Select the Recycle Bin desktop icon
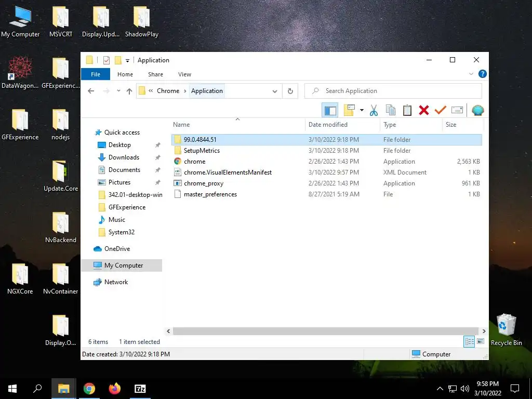Image resolution: width=532 pixels, height=399 pixels. coord(506,330)
